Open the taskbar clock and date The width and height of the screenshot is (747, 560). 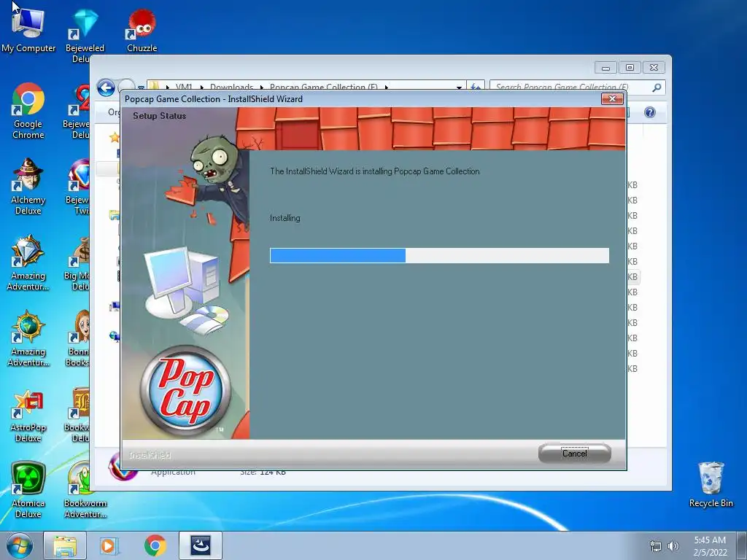pos(710,546)
